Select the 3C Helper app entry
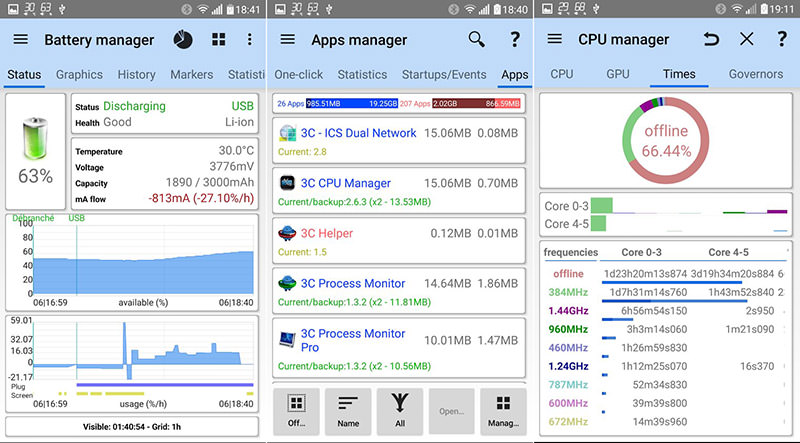 click(399, 241)
